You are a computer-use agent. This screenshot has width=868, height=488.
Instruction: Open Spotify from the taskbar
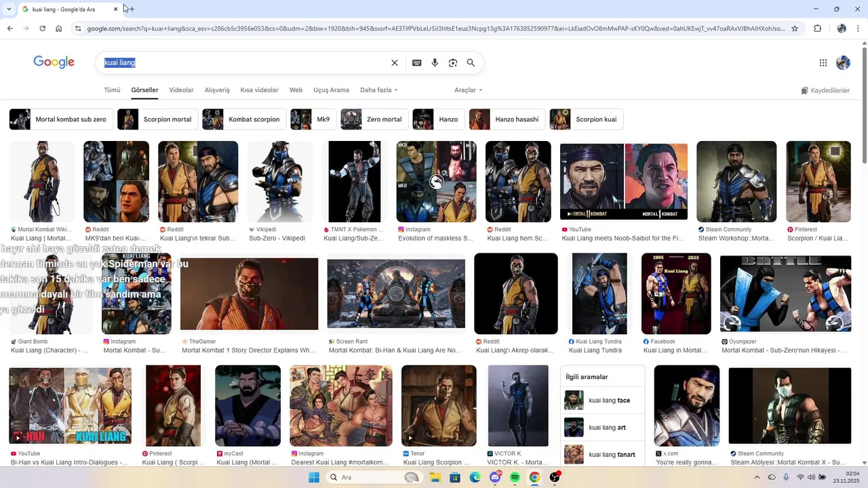click(515, 477)
